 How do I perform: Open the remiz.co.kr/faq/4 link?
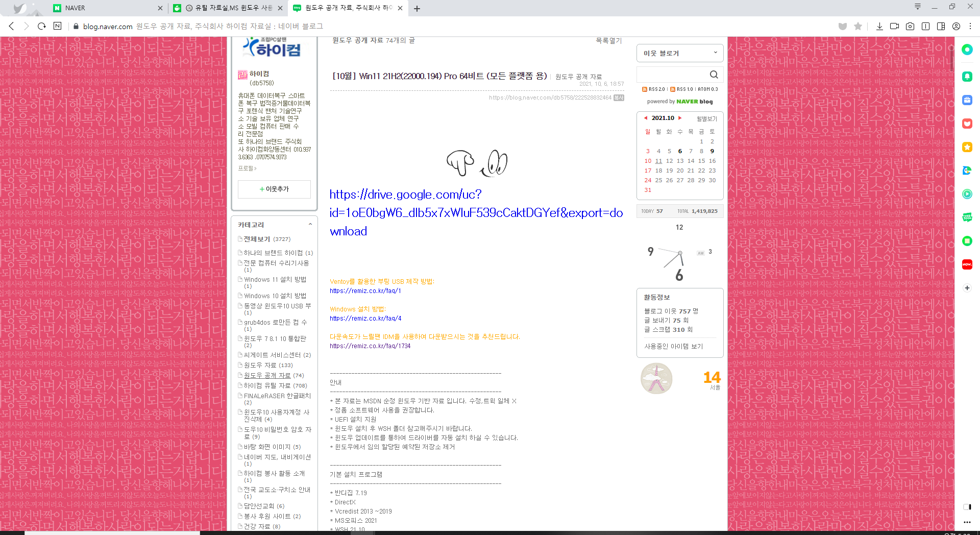[365, 319]
